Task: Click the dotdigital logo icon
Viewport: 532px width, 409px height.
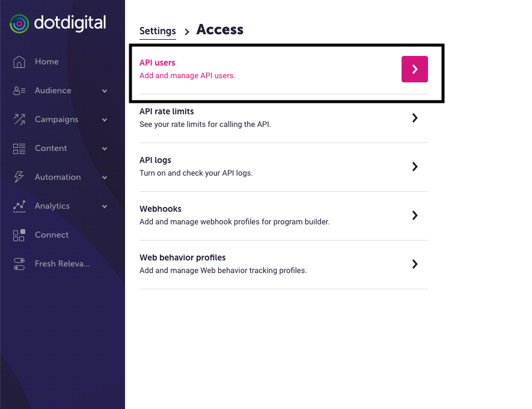Action: pyautogui.click(x=19, y=24)
